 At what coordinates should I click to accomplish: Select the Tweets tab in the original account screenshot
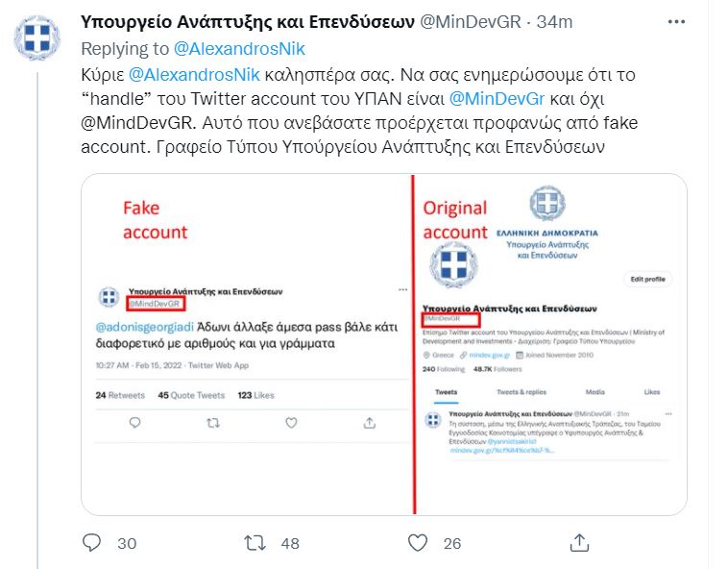click(x=447, y=392)
